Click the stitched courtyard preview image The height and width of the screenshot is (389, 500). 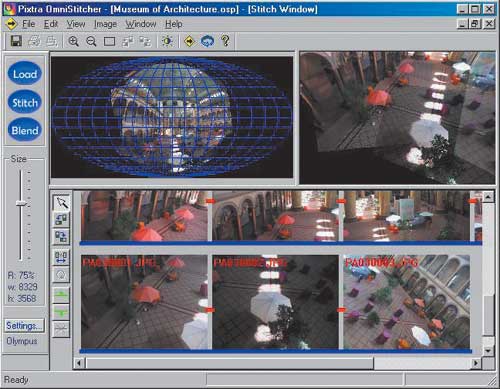pos(397,117)
